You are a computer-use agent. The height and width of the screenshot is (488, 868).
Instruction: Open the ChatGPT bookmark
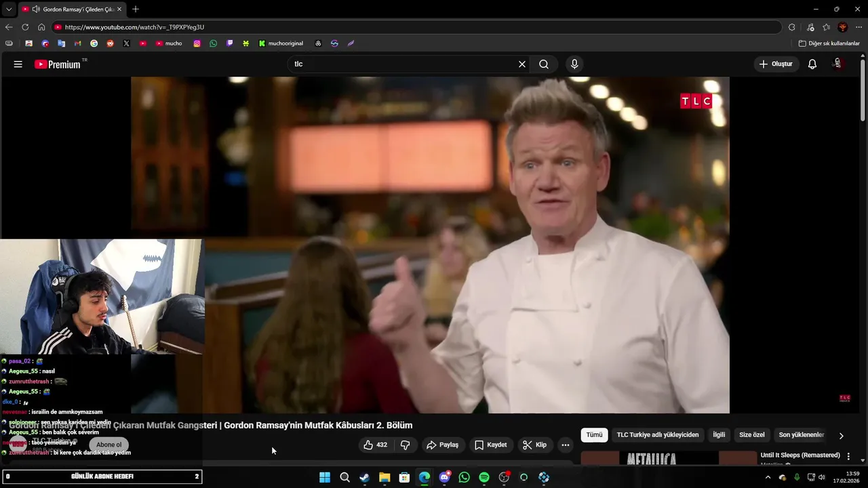click(x=318, y=43)
